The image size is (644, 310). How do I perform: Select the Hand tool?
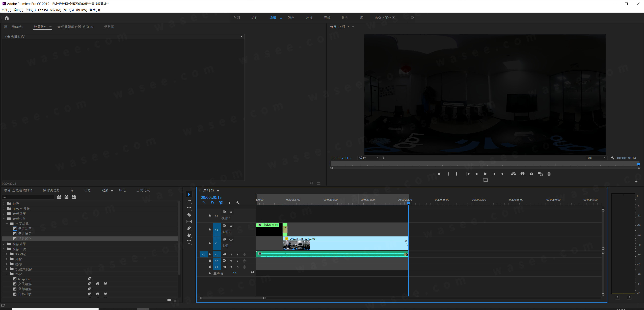[189, 235]
